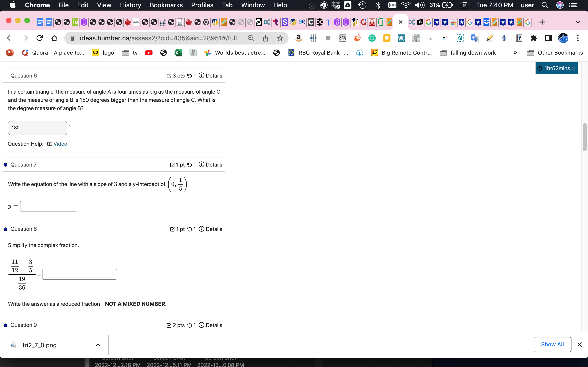The image size is (588, 367).
Task: Open the Grammarly extension
Action: point(372,38)
